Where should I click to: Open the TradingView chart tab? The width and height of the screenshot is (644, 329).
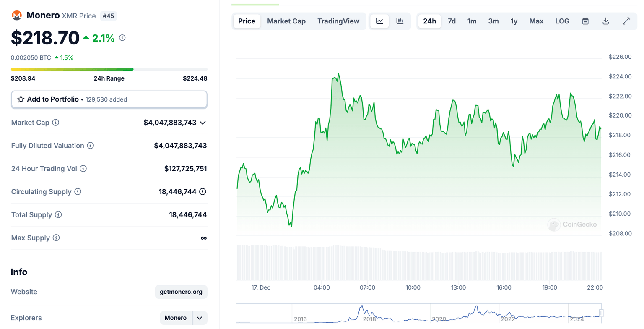[x=338, y=21]
